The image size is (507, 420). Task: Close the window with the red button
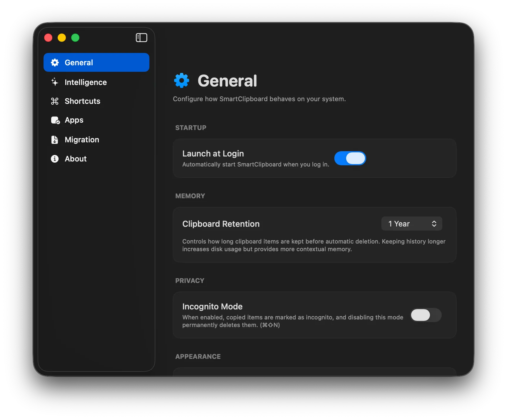tap(48, 38)
